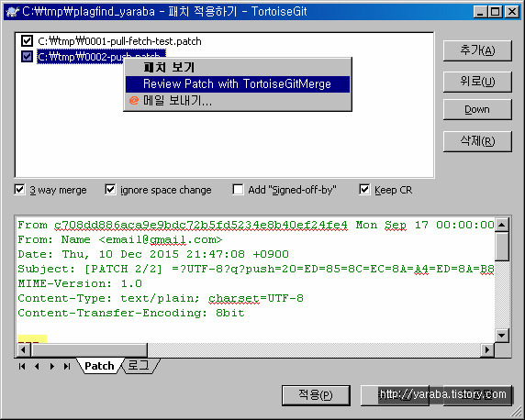Click the 추가(A) button

[477, 50]
